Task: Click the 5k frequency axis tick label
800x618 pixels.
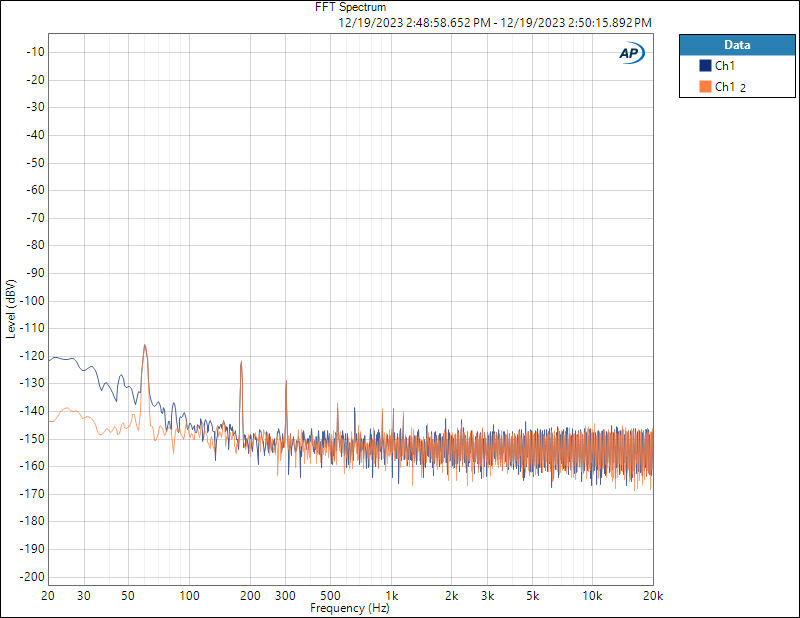Action: [x=533, y=596]
